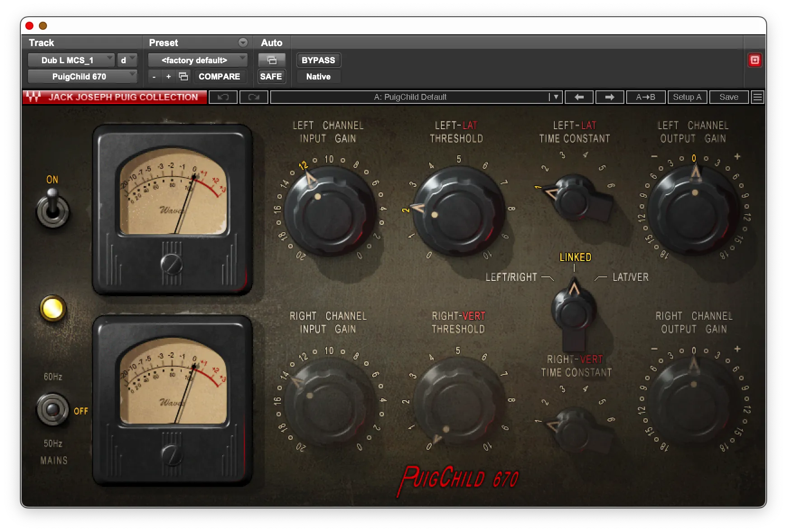Viewport: 787px width, 532px height.
Task: Click the A→B copy button
Action: tap(646, 97)
